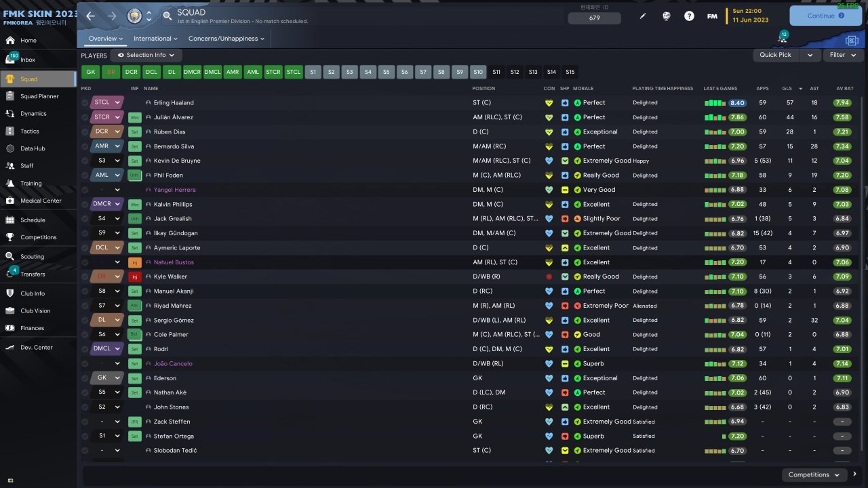The height and width of the screenshot is (488, 868).
Task: Open Erling Haaland's player profile
Action: coord(174,103)
